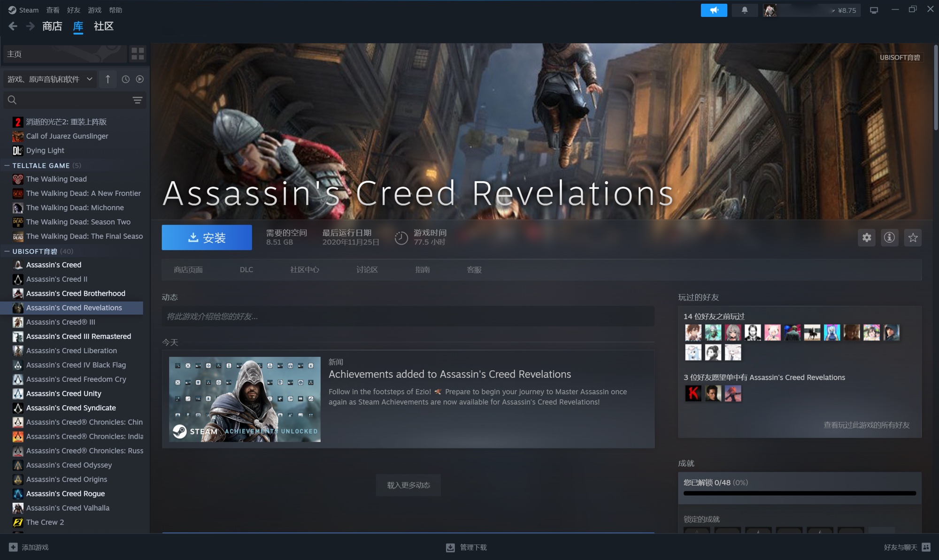The width and height of the screenshot is (939, 560).
Task: View all friends who played link
Action: pyautogui.click(x=867, y=425)
